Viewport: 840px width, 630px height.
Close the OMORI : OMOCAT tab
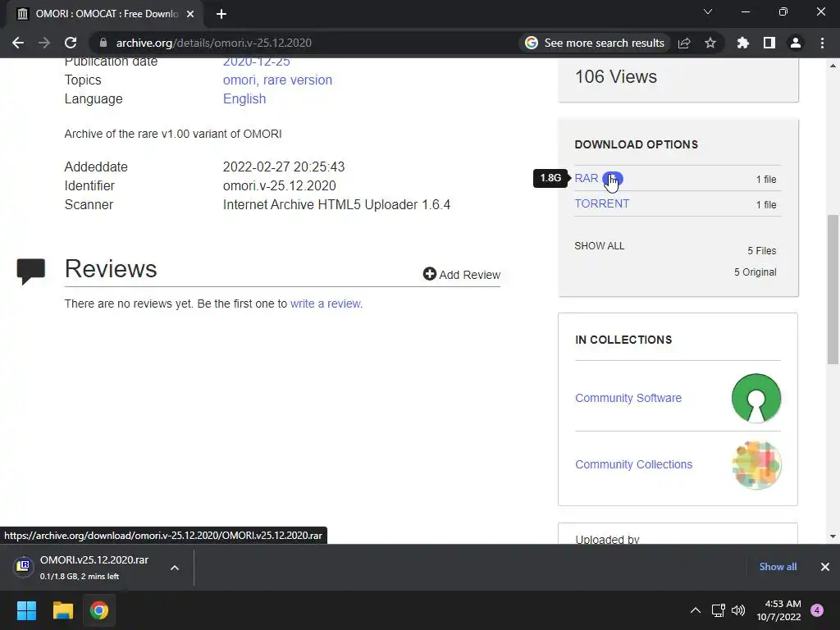190,14
